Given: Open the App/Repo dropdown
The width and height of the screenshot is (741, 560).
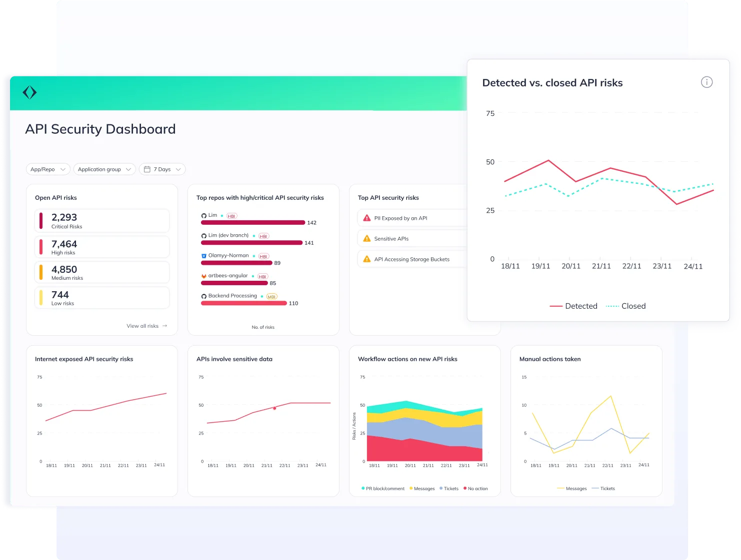Looking at the screenshot, I should tap(47, 169).
